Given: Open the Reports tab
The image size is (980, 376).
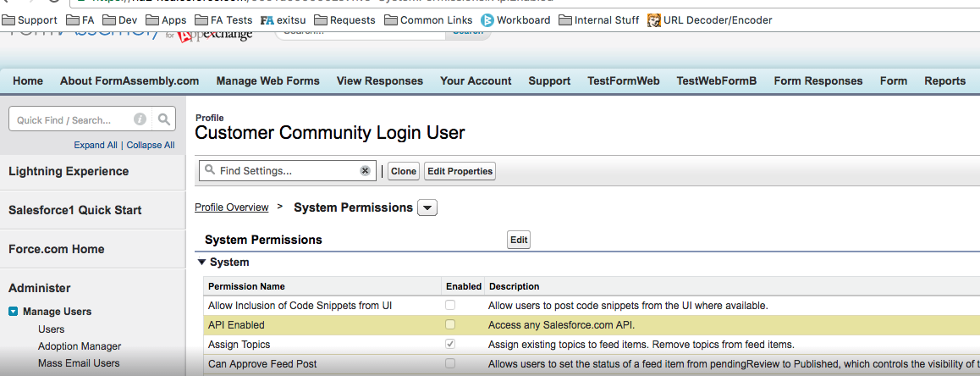Looking at the screenshot, I should pos(945,80).
